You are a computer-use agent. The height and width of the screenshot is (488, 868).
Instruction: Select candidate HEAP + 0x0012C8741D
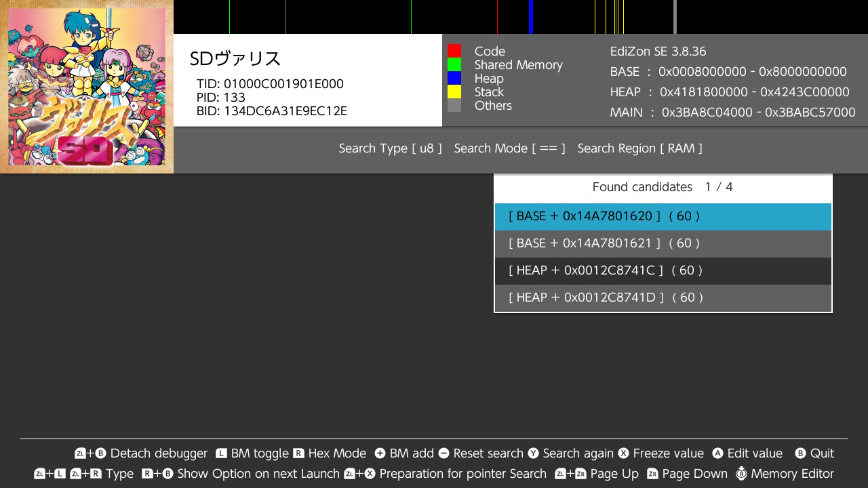pos(663,298)
